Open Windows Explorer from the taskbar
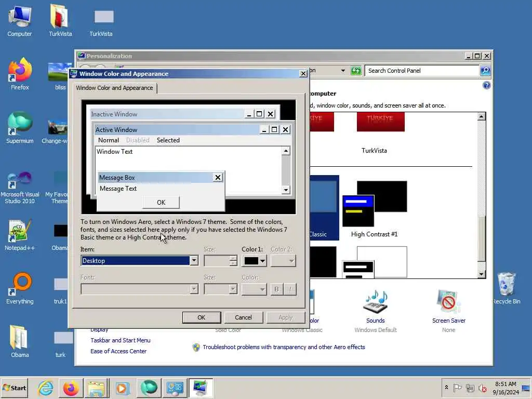The height and width of the screenshot is (399, 532). [x=96, y=388]
